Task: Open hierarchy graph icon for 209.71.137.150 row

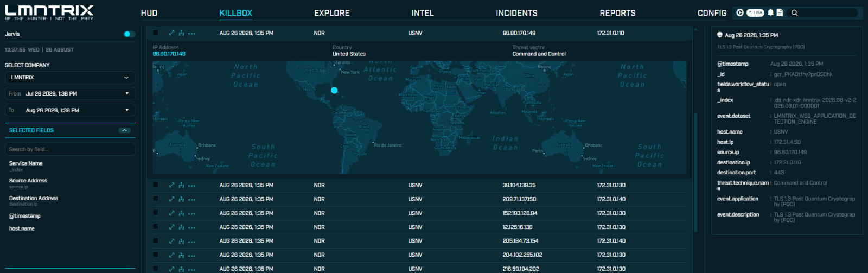Action: click(181, 199)
